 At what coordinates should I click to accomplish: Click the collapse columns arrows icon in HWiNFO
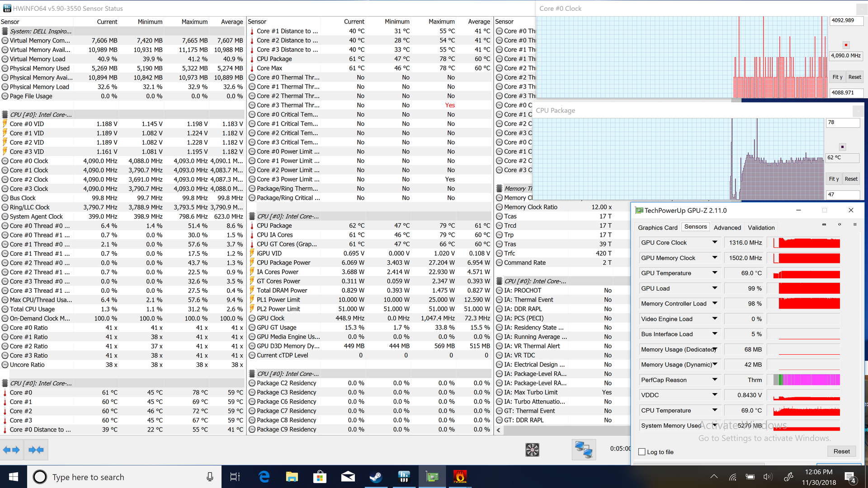pyautogui.click(x=36, y=450)
